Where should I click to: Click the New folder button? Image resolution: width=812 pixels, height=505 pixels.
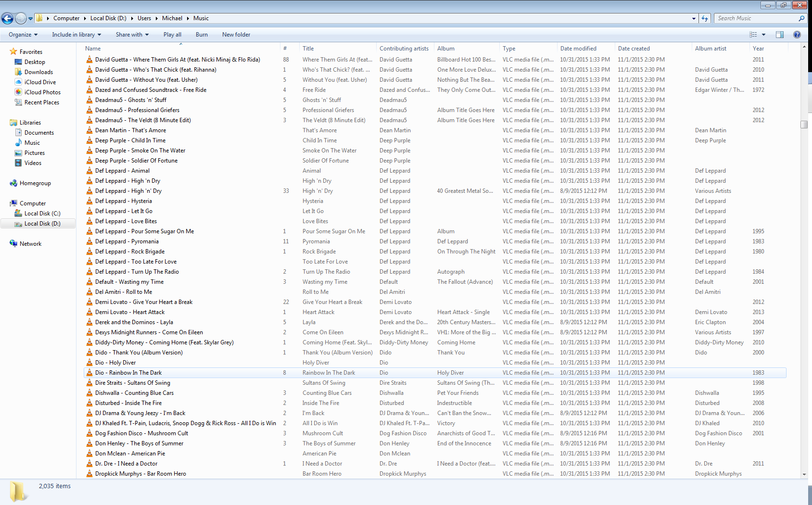coord(236,35)
